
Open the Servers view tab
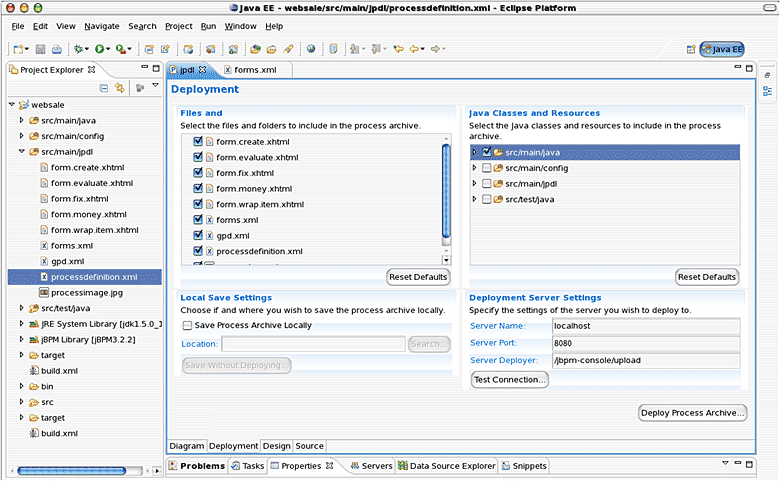point(372,466)
